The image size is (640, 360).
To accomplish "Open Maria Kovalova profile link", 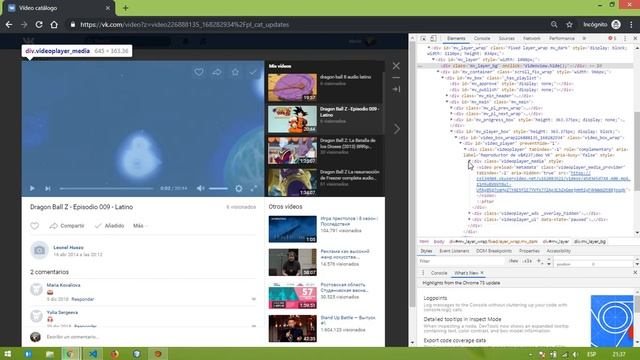I will point(63,285).
